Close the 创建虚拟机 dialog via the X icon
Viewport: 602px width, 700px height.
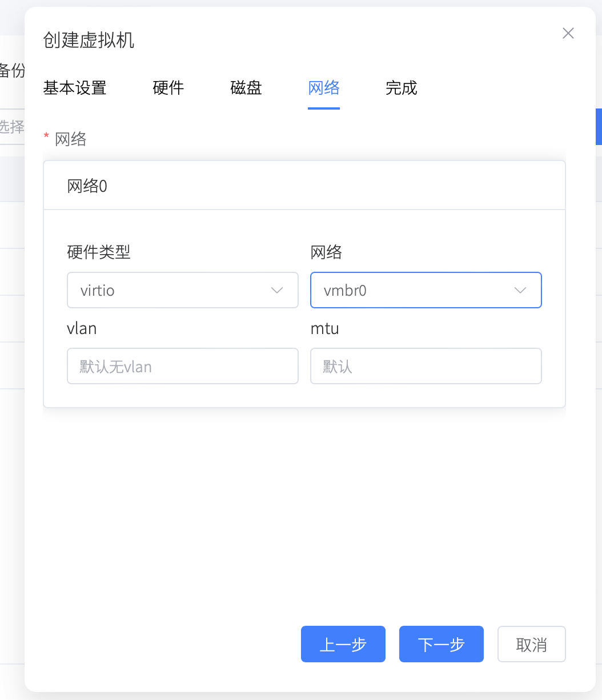click(x=568, y=33)
